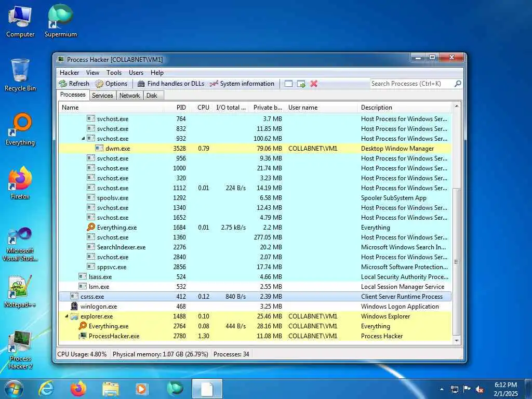Image resolution: width=532 pixels, height=399 pixels.
Task: Open the Hacker menu
Action: pos(69,73)
